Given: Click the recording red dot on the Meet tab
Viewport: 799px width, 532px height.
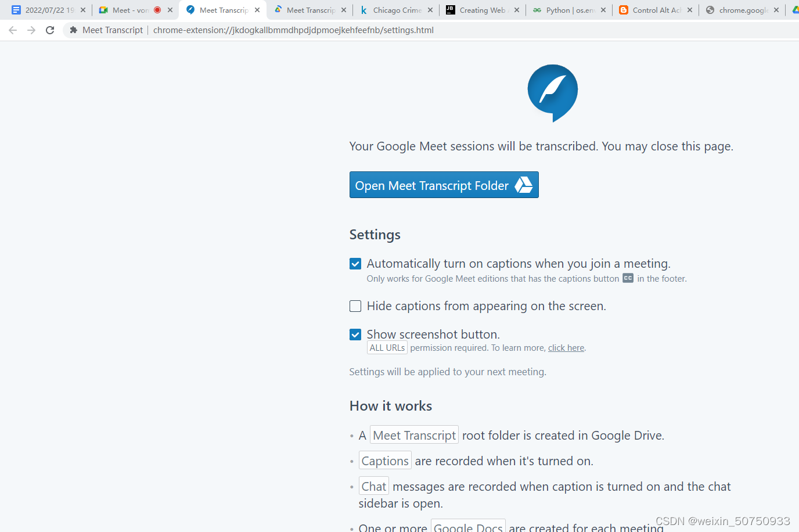Looking at the screenshot, I should (x=157, y=10).
